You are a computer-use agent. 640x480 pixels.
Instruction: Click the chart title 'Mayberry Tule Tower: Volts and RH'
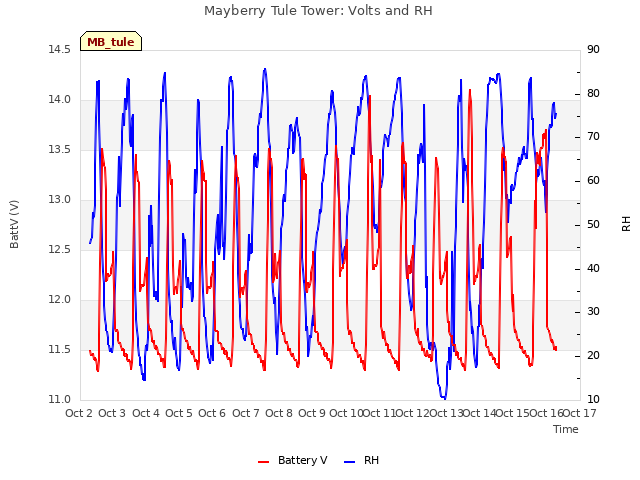(x=318, y=11)
